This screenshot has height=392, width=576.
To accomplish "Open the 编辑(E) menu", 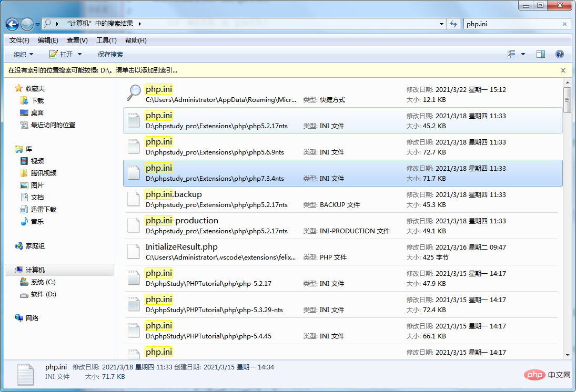I will (48, 40).
